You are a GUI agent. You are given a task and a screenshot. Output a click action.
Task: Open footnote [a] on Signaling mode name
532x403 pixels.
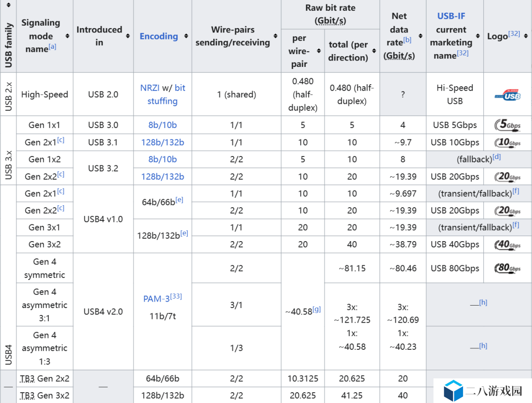[52, 46]
